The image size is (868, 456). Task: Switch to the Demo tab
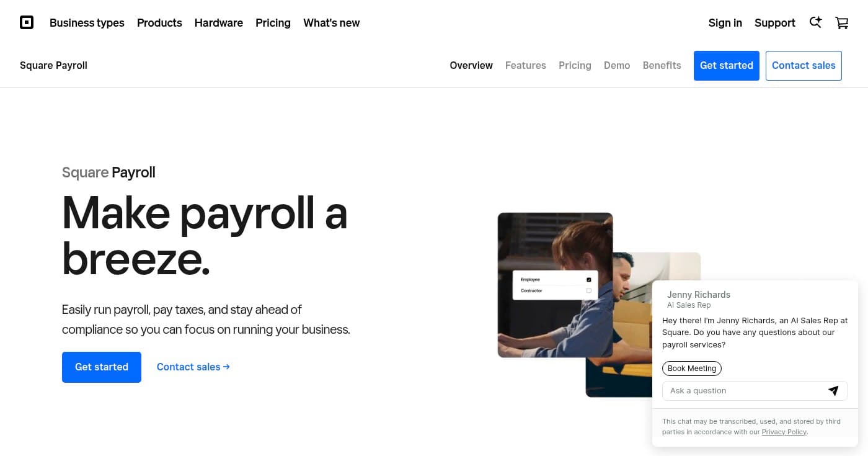[617, 65]
